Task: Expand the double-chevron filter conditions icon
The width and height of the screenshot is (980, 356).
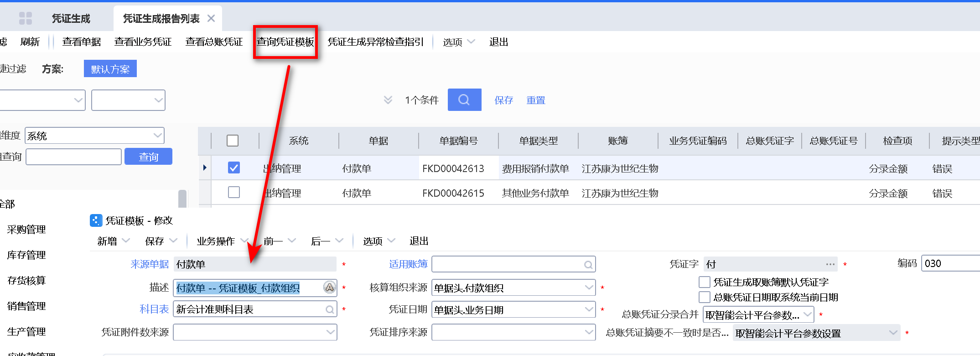Action: click(x=388, y=100)
